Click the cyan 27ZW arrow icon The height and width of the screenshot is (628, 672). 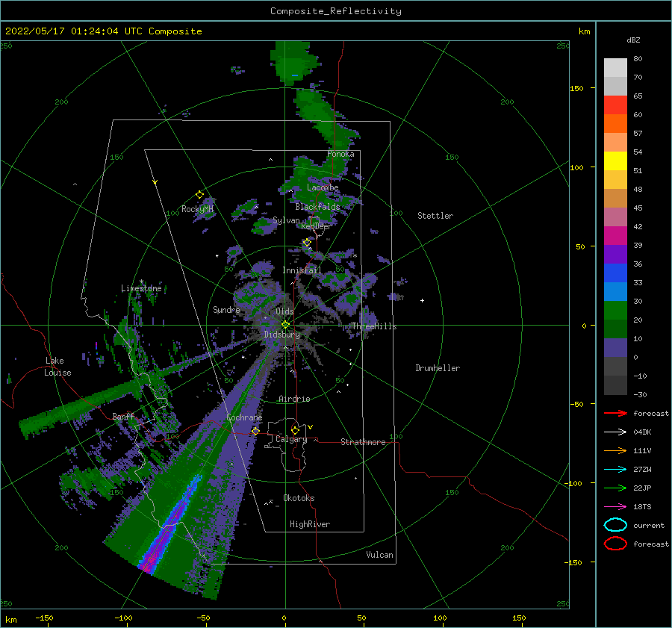[x=615, y=470]
